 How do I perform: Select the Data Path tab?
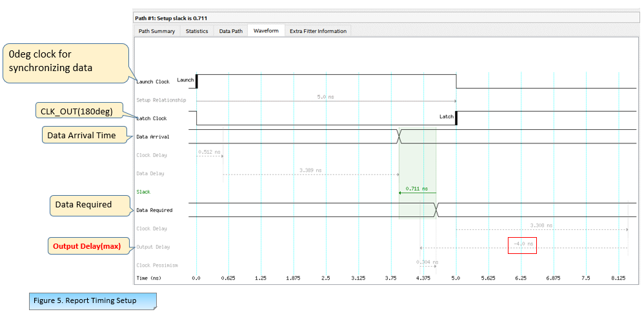230,31
